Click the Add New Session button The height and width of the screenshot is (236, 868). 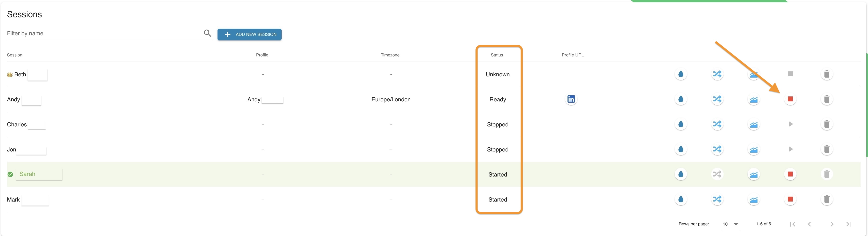pos(249,34)
